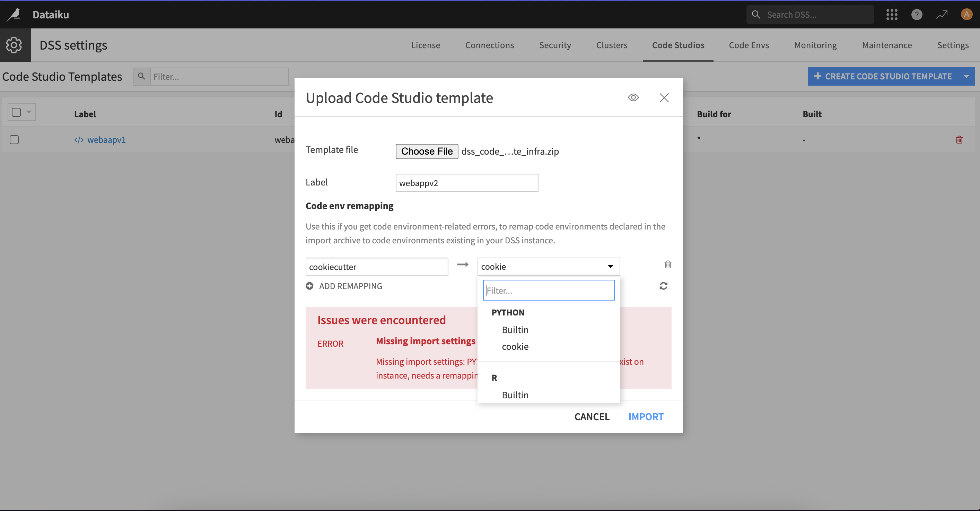Open the cookie code env dropdown
Viewport: 980px width, 511px height.
coord(549,266)
